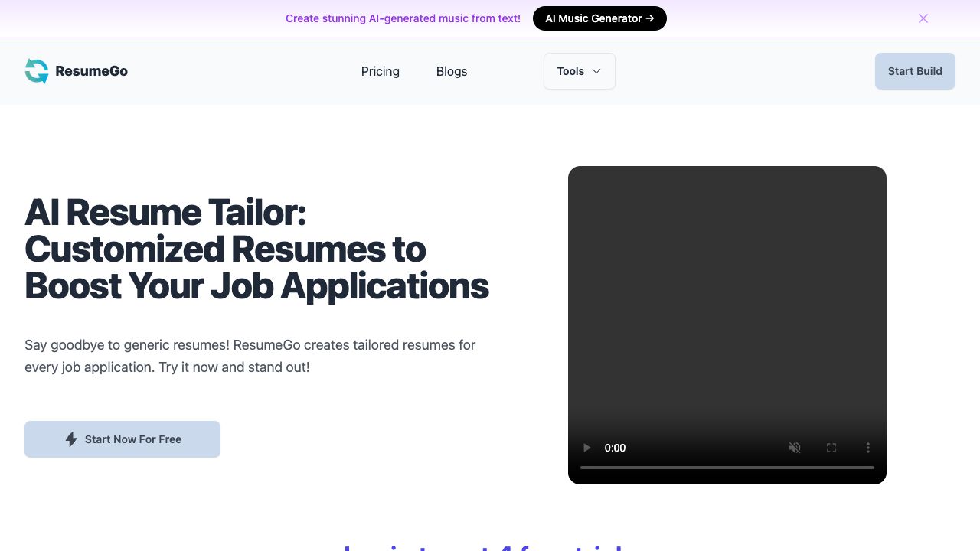Open the Tools dropdown menu
Viewport: 980px width, 551px height.
pos(570,71)
